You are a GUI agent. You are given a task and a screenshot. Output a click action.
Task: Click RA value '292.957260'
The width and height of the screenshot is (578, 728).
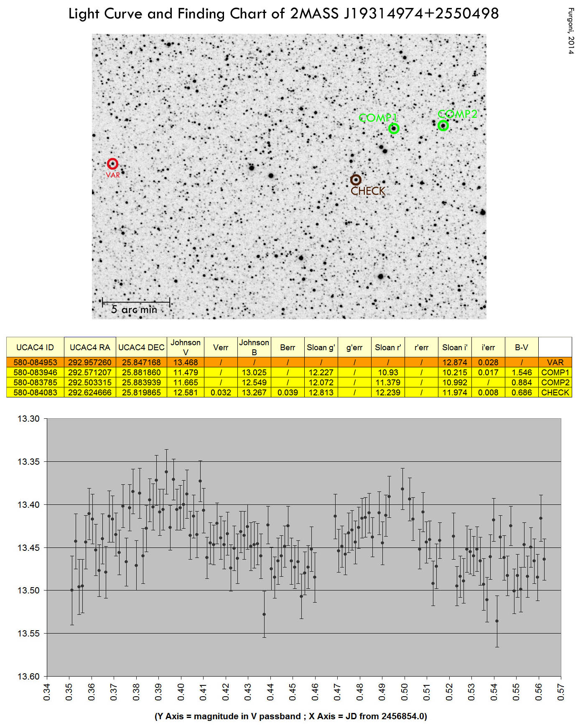90,362
